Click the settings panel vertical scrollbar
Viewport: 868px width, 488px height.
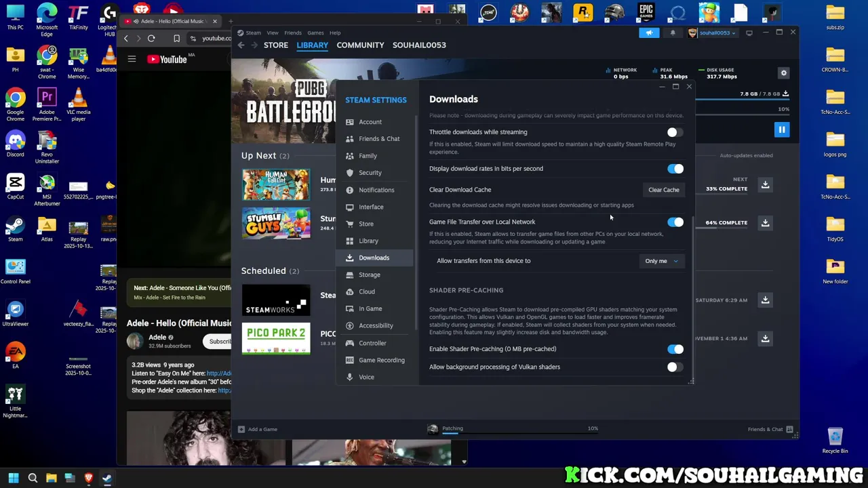pos(692,298)
